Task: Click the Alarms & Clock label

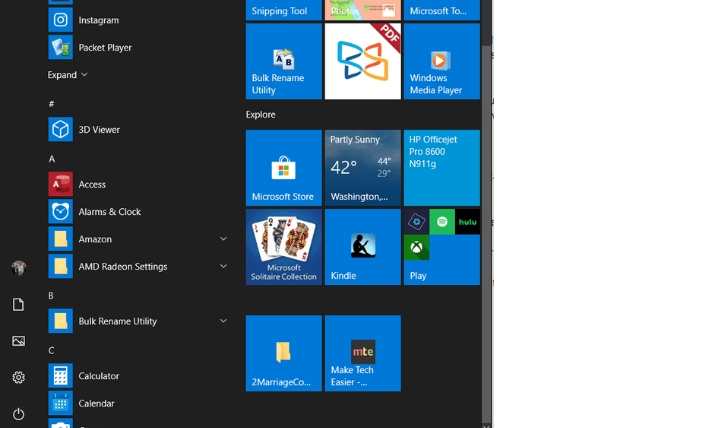Action: [x=110, y=212]
